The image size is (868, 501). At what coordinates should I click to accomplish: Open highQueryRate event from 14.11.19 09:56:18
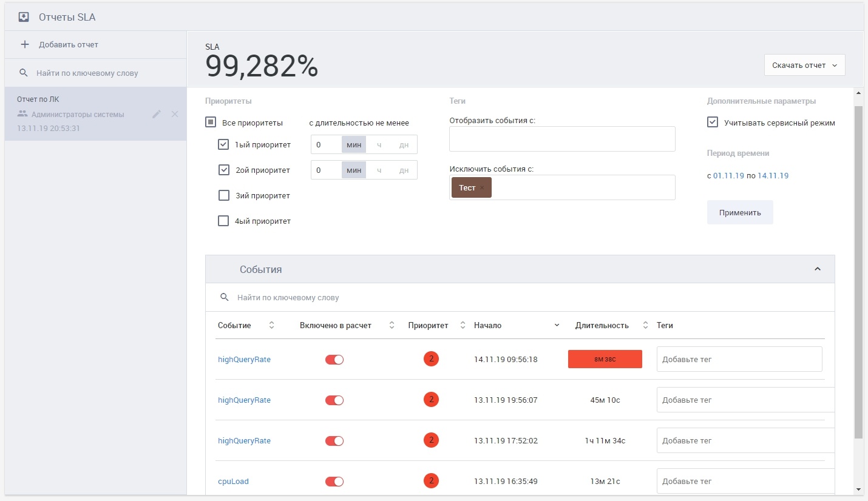[244, 360]
